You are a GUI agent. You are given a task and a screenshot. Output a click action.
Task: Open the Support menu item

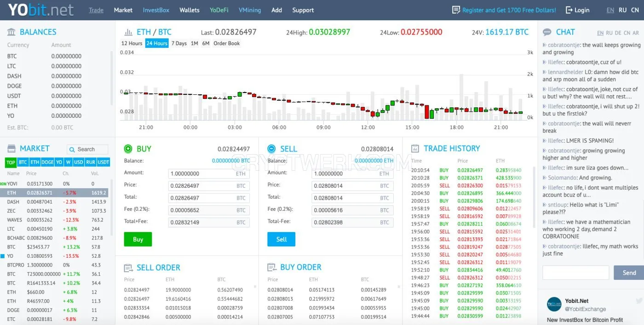[303, 10]
